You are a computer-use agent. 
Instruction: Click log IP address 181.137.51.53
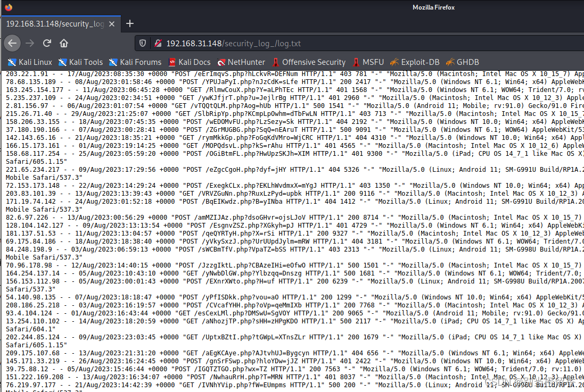coord(30,233)
